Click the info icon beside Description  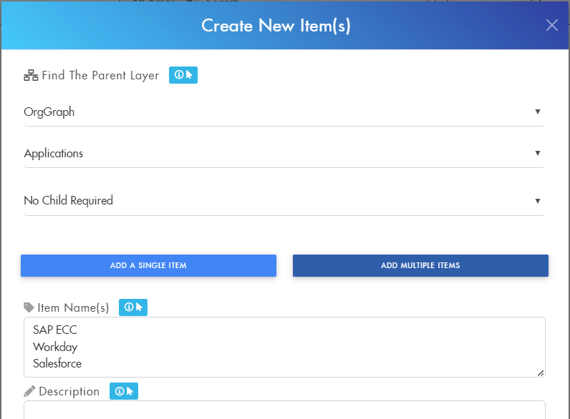(x=124, y=391)
